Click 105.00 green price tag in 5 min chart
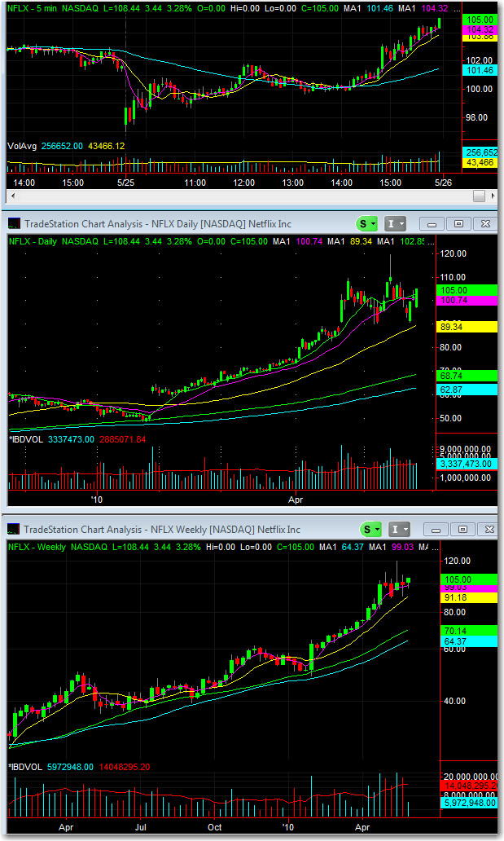 click(480, 20)
